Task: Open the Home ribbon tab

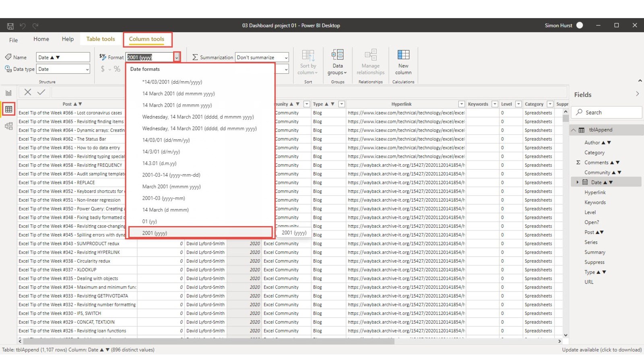Action: [41, 39]
